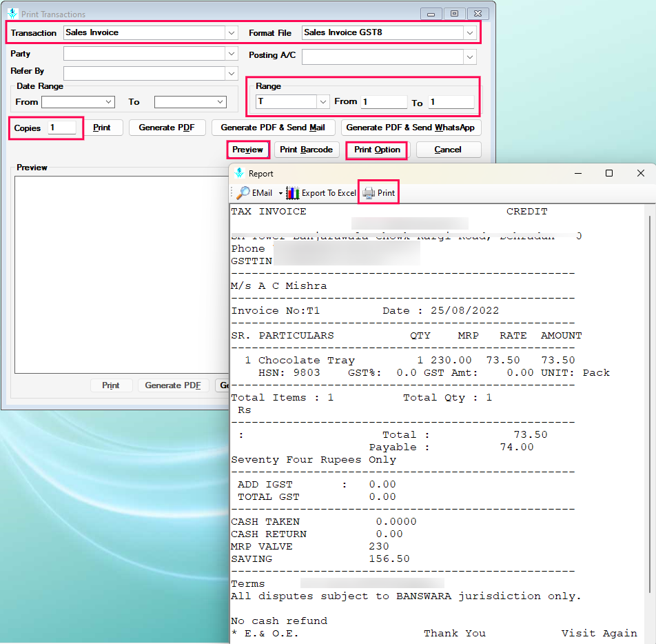
Task: Click the Posting A/C text field
Action: pyautogui.click(x=383, y=57)
